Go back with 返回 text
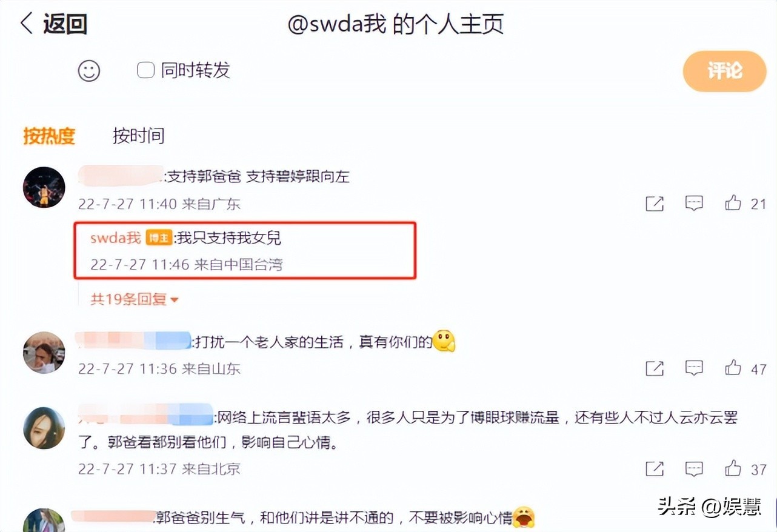Screen dimensions: 777x532 tap(65, 24)
